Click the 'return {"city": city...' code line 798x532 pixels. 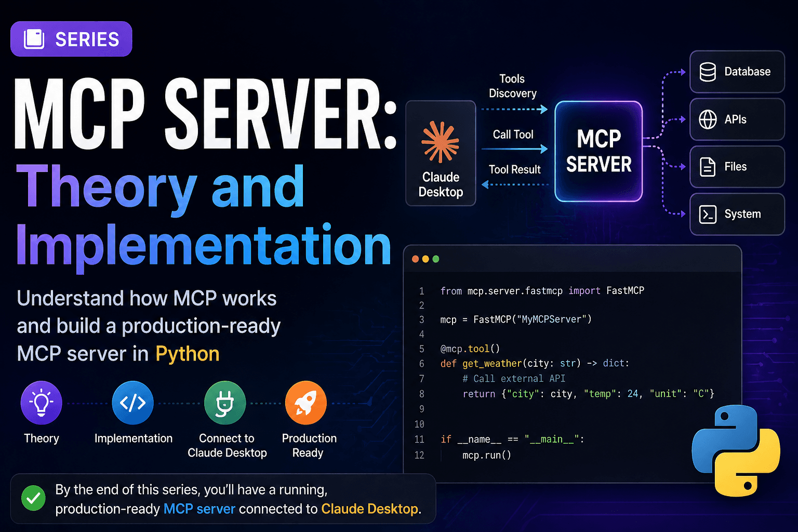pyautogui.click(x=589, y=394)
